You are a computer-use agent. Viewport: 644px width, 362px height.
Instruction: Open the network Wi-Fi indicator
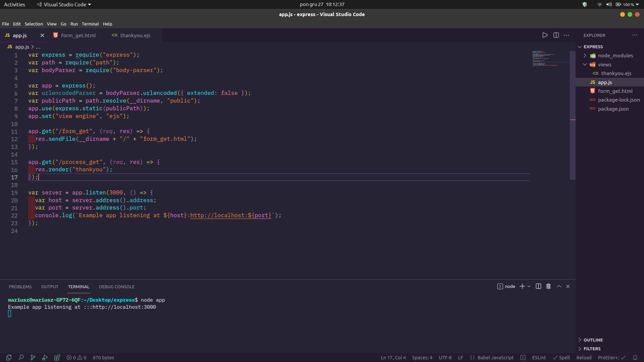[x=599, y=4]
